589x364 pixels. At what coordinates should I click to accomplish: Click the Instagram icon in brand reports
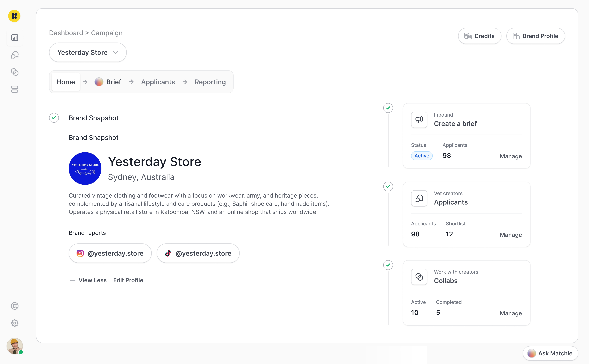coord(80,253)
